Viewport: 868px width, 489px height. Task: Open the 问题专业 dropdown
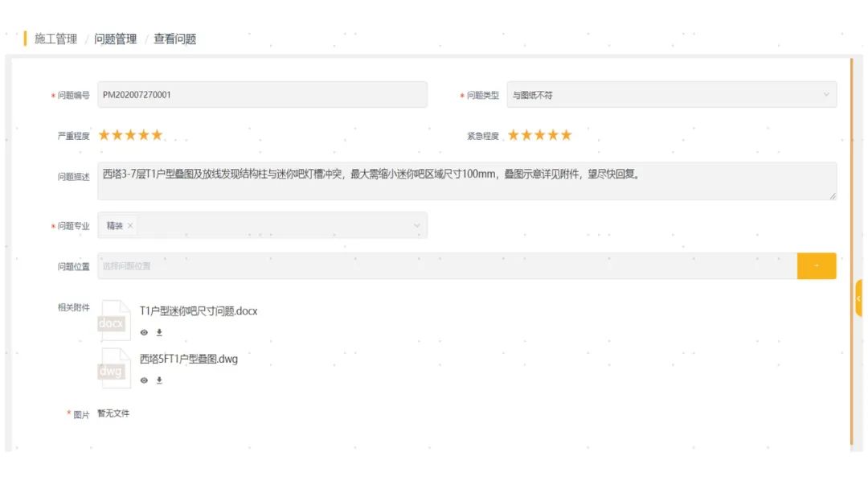tap(416, 224)
